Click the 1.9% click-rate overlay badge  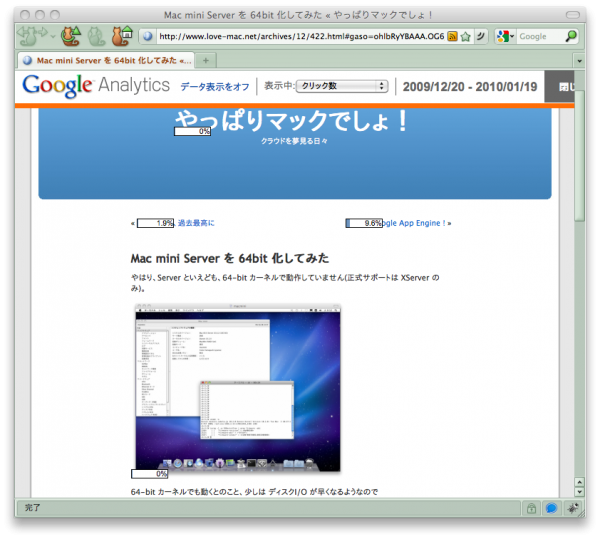(x=155, y=223)
